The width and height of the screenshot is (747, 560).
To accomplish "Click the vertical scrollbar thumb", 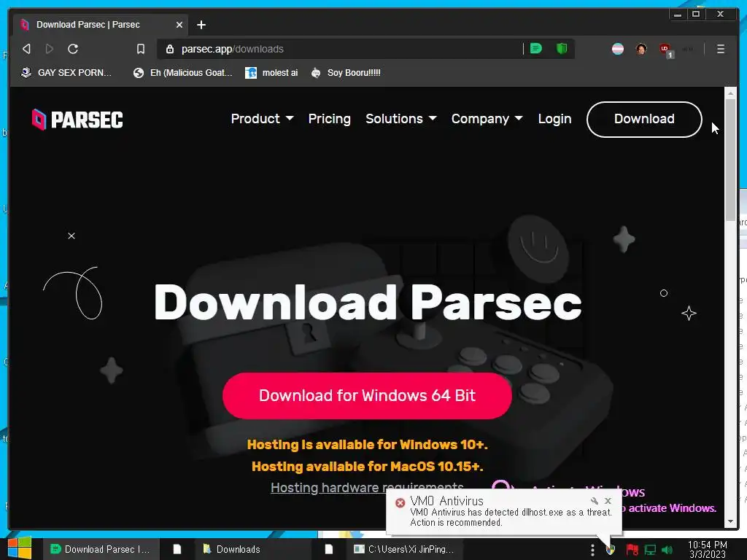I will pos(731,160).
